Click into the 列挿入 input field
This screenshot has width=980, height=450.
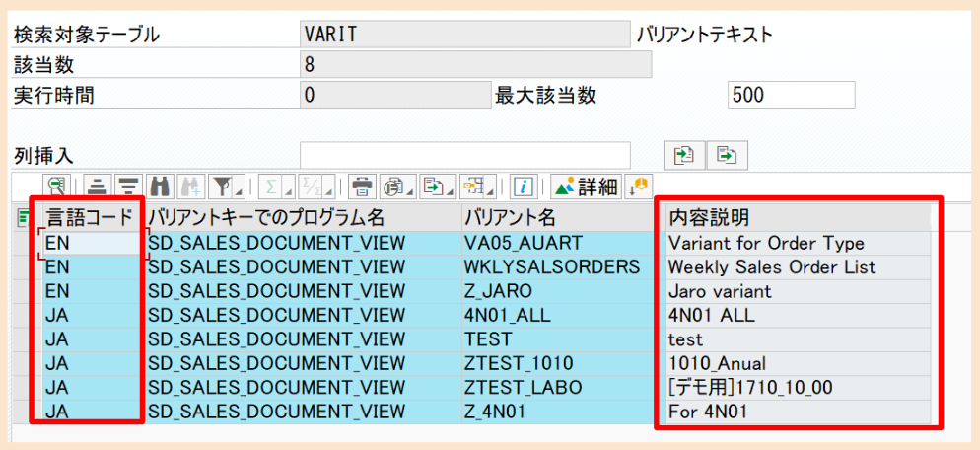pos(464,155)
